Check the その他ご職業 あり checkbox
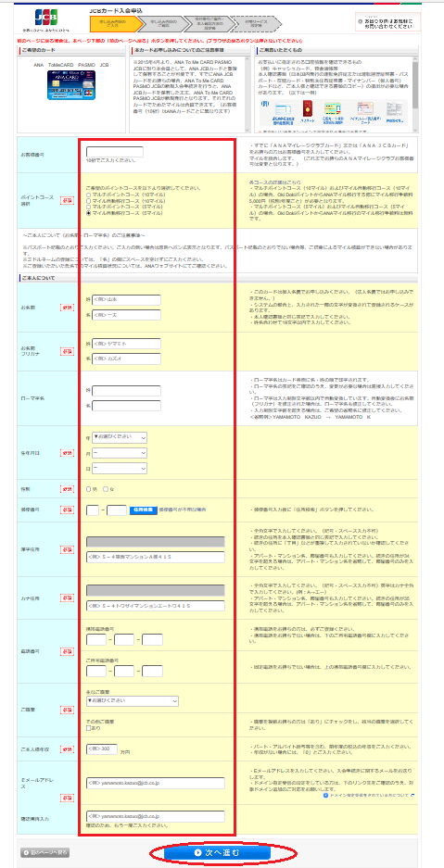The height and width of the screenshot is (868, 444). click(89, 728)
